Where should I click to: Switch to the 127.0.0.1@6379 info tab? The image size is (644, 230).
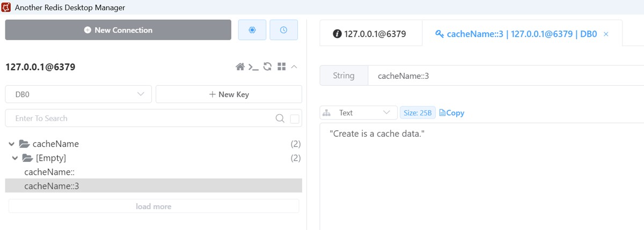coord(370,34)
